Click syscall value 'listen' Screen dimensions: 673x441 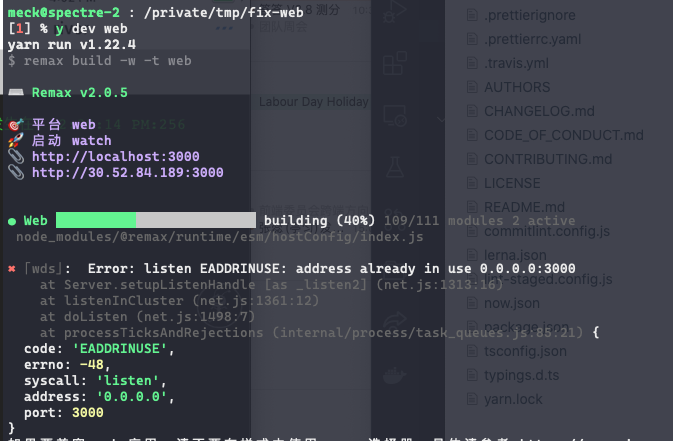tap(128, 381)
